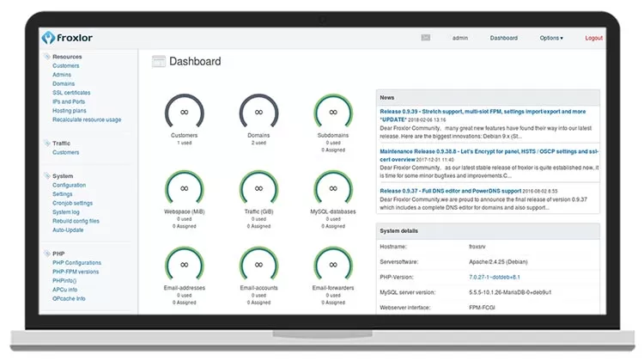Viewport: 644px width, 361px height.
Task: Open the Release 0.9.37 news article
Action: point(450,191)
